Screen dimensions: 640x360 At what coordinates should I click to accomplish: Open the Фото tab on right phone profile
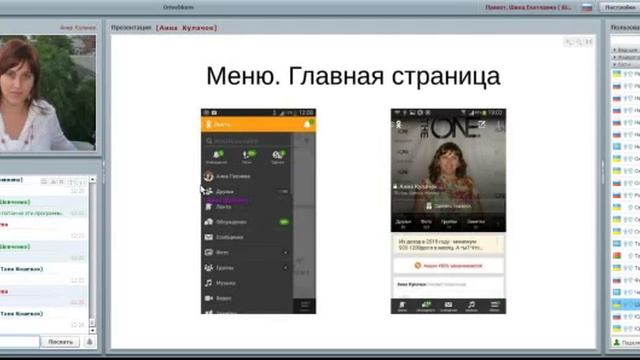426,224
